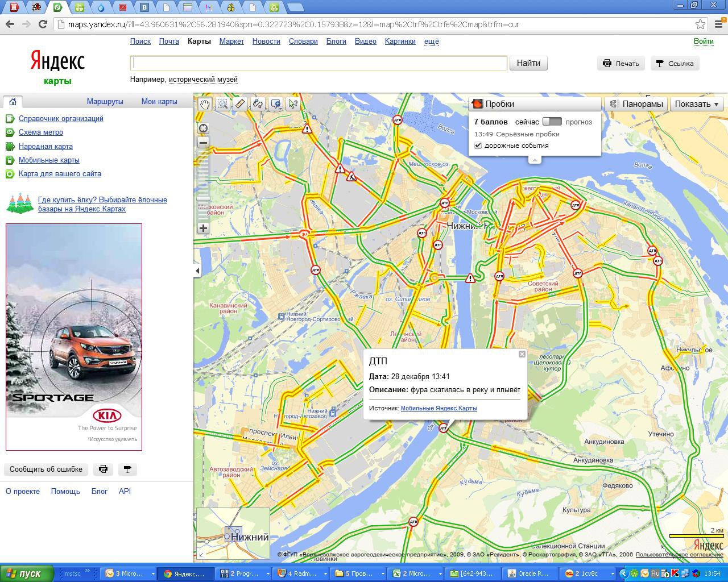The height and width of the screenshot is (582, 728).
Task: Select the ruler distance tool
Action: (x=240, y=104)
